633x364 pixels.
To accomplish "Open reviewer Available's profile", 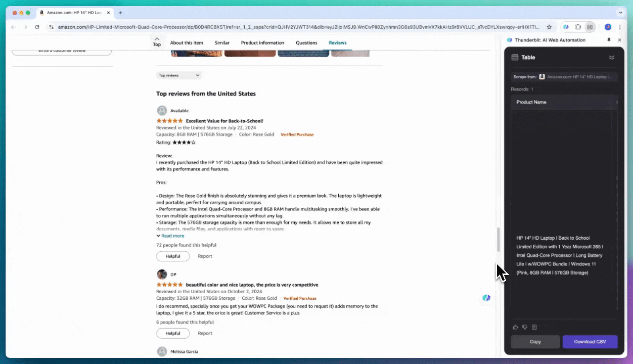I will point(179,111).
